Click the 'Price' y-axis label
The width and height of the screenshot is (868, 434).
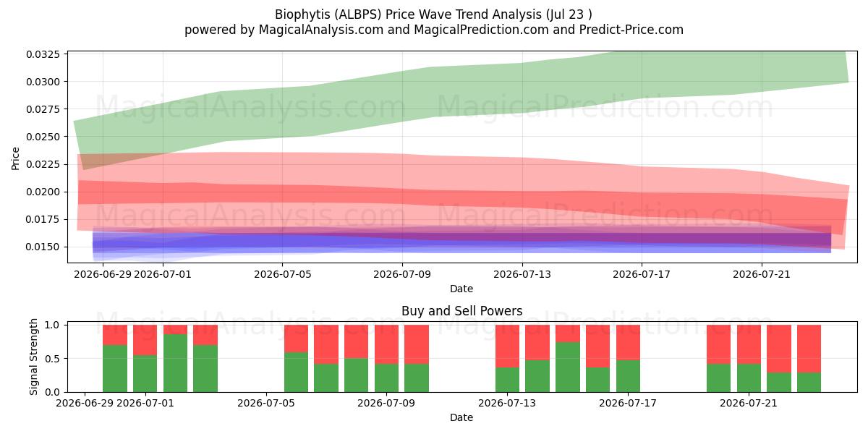16,158
